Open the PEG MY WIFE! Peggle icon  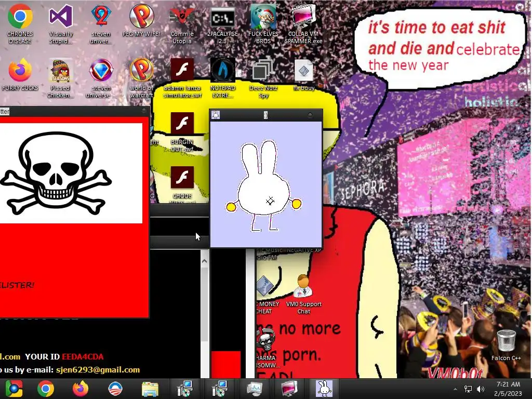click(141, 20)
